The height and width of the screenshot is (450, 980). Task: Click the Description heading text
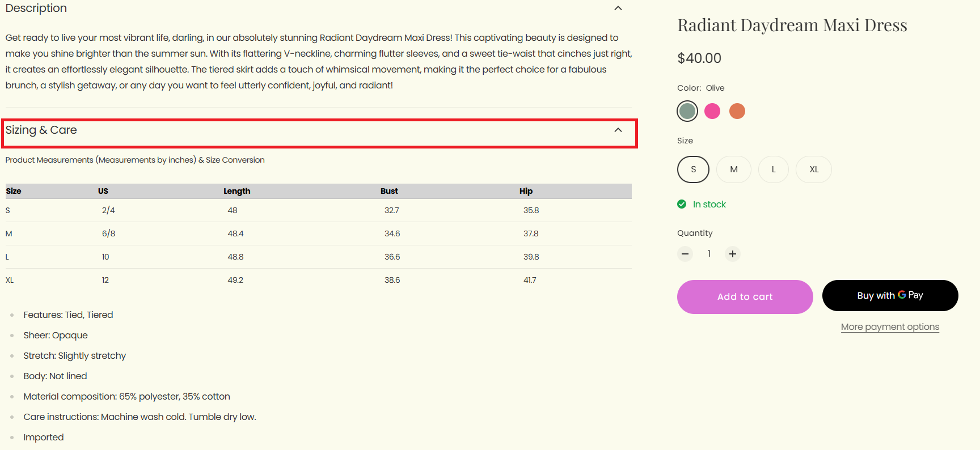(36, 9)
